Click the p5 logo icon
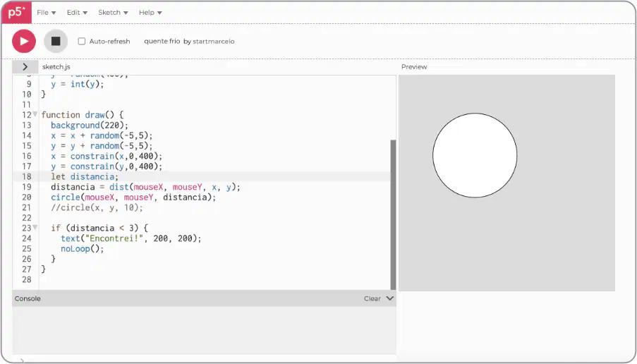637x364 pixels. 16,13
